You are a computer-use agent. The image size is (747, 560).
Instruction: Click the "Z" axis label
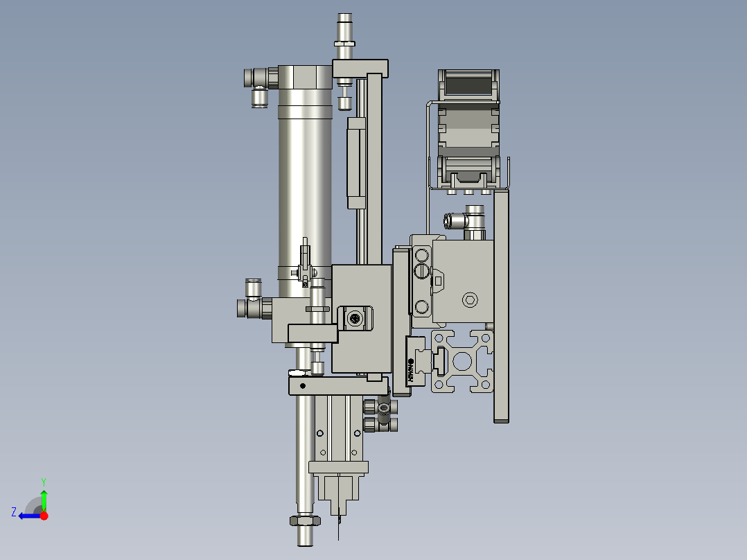14,512
